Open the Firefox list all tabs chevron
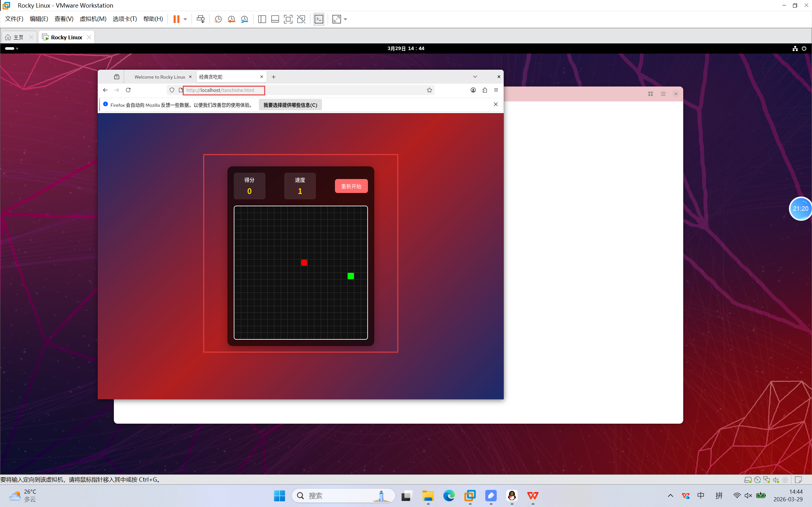 tap(475, 77)
